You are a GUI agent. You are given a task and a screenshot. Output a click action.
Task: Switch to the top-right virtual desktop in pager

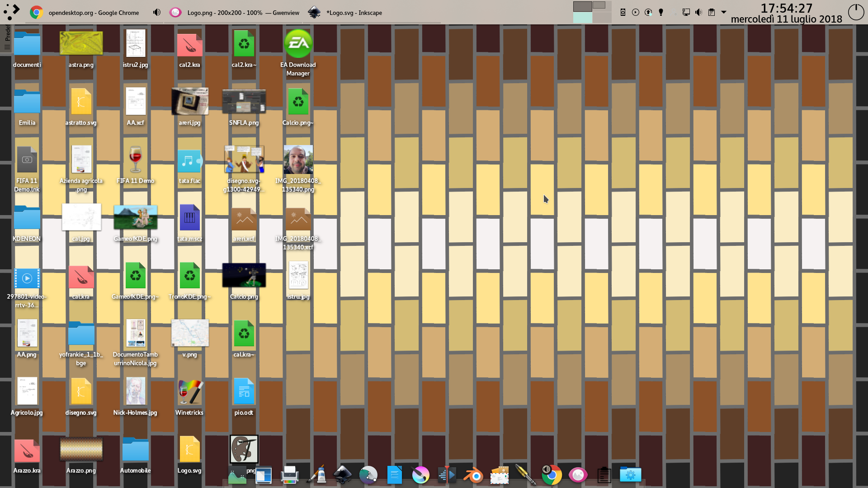coord(602,6)
